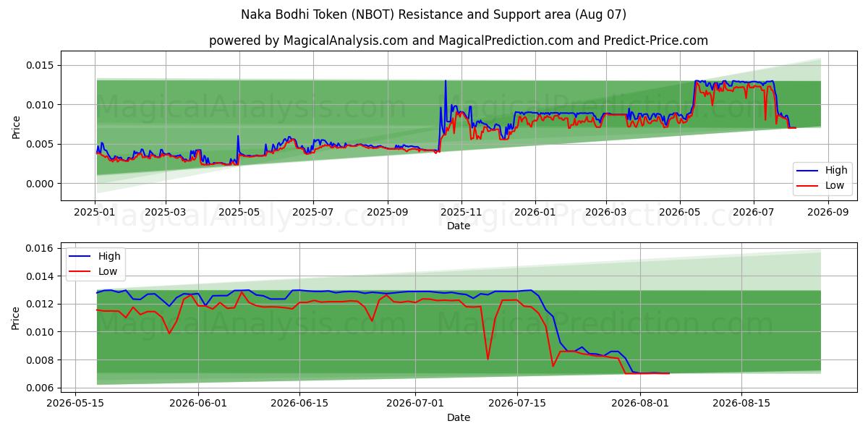Click the 'Price' axis label beside the top chart
The width and height of the screenshot is (868, 434).
click(x=16, y=126)
